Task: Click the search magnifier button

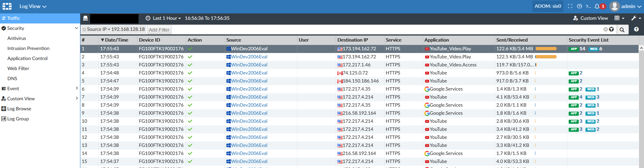Action: tap(622, 30)
